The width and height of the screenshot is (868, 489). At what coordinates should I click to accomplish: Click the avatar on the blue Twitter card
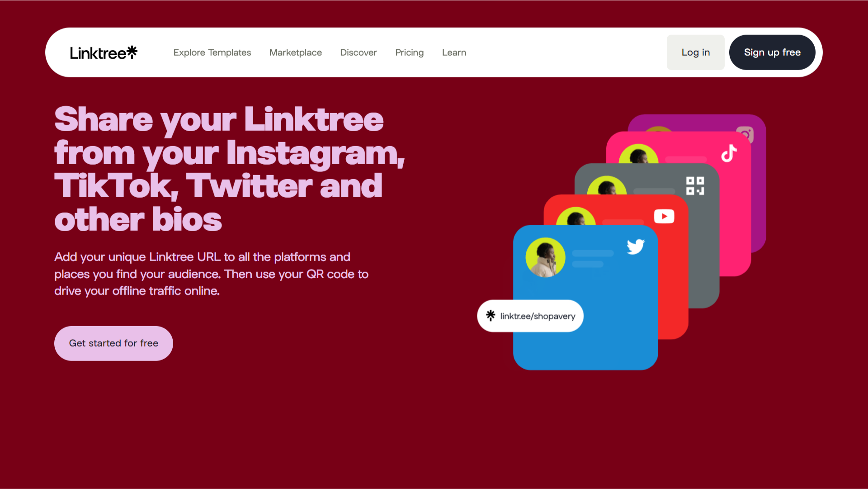pyautogui.click(x=545, y=257)
